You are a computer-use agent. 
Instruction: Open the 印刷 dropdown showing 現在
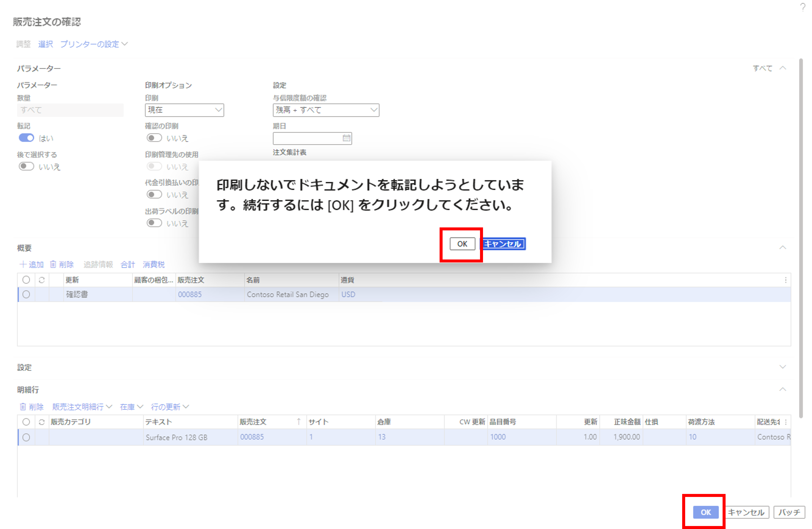coord(184,110)
